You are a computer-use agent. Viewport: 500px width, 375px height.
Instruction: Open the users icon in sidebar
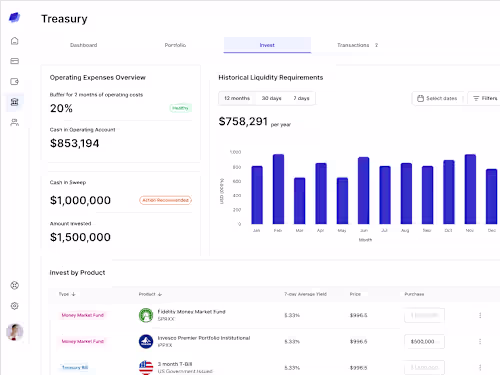coord(15,122)
